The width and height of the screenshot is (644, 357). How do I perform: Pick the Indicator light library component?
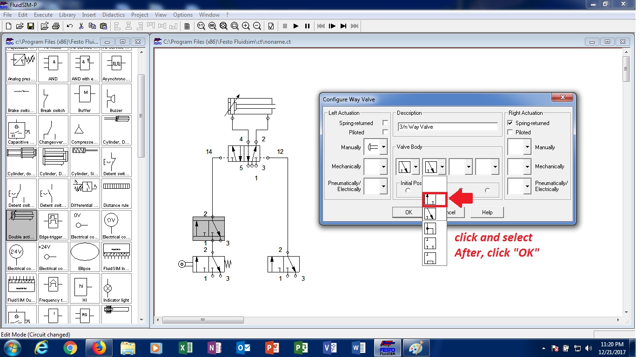tap(116, 288)
